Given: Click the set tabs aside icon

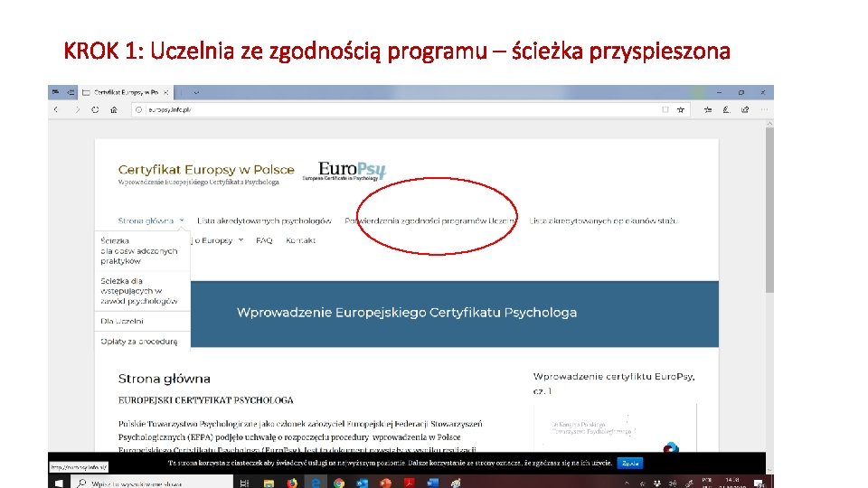Looking at the screenshot, I should (x=71, y=92).
